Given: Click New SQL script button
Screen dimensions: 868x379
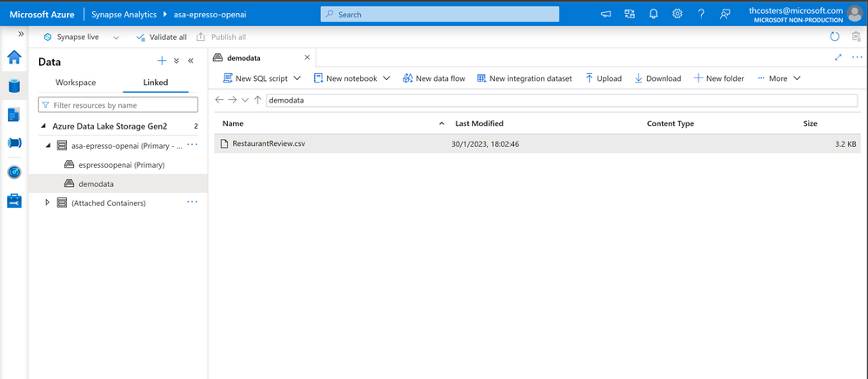Looking at the screenshot, I should 255,78.
